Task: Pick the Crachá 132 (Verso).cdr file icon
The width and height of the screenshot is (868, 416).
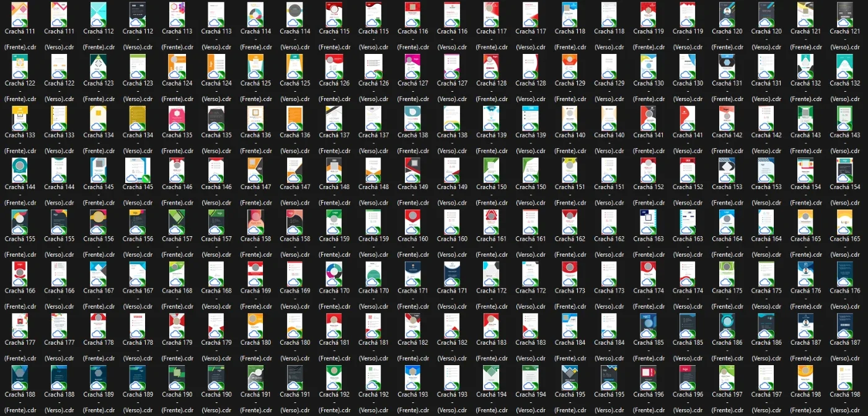Action: 844,66
